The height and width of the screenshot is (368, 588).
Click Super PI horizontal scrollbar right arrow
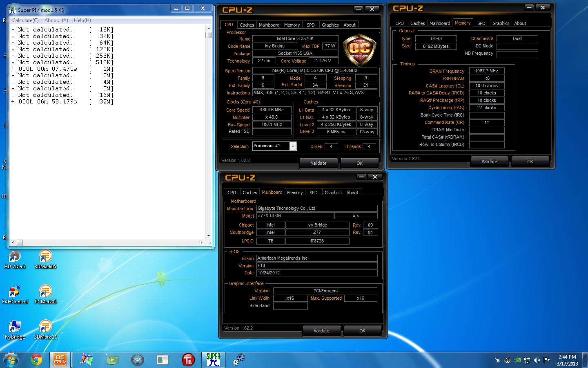click(x=202, y=243)
